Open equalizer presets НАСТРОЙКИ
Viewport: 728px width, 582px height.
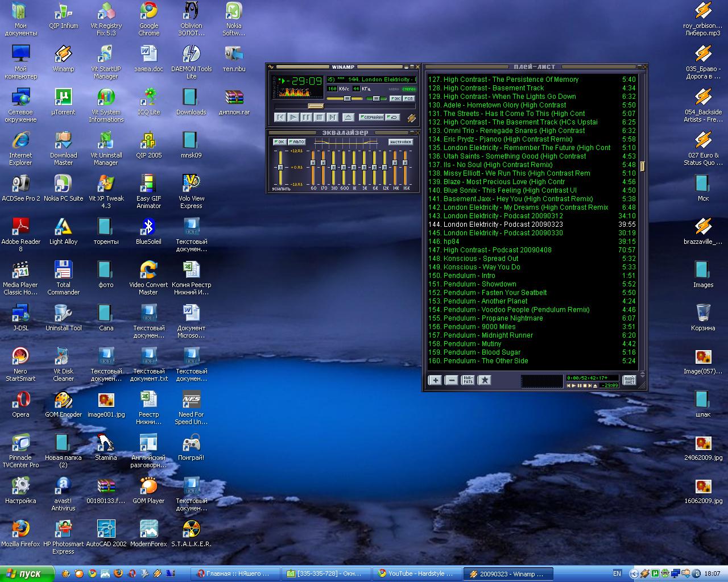[x=401, y=142]
